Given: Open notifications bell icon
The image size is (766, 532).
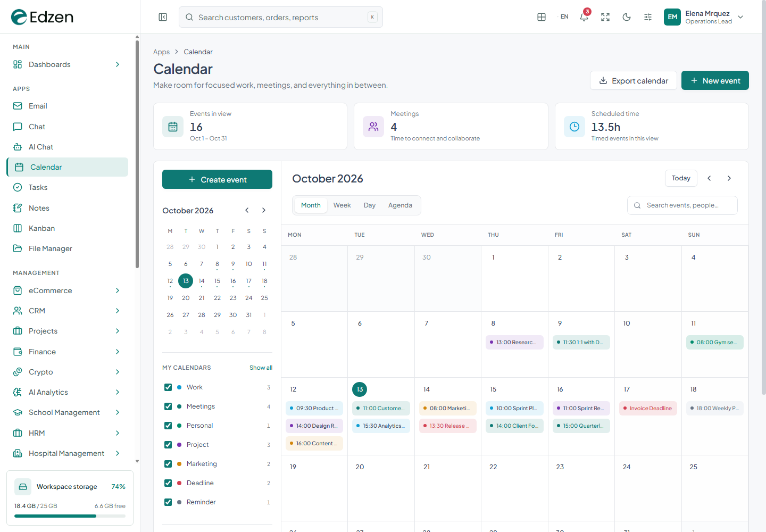Looking at the screenshot, I should [x=584, y=17].
